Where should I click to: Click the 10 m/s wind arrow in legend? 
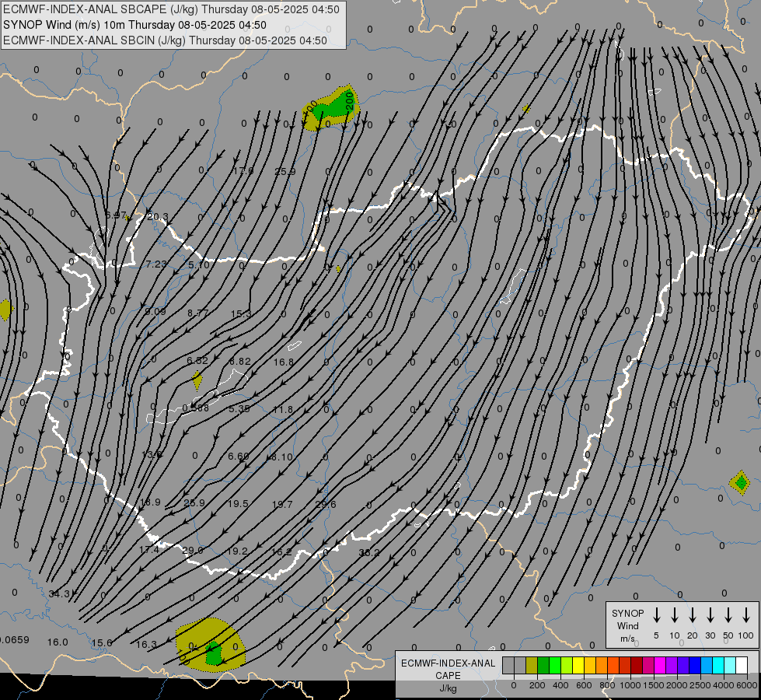click(675, 615)
